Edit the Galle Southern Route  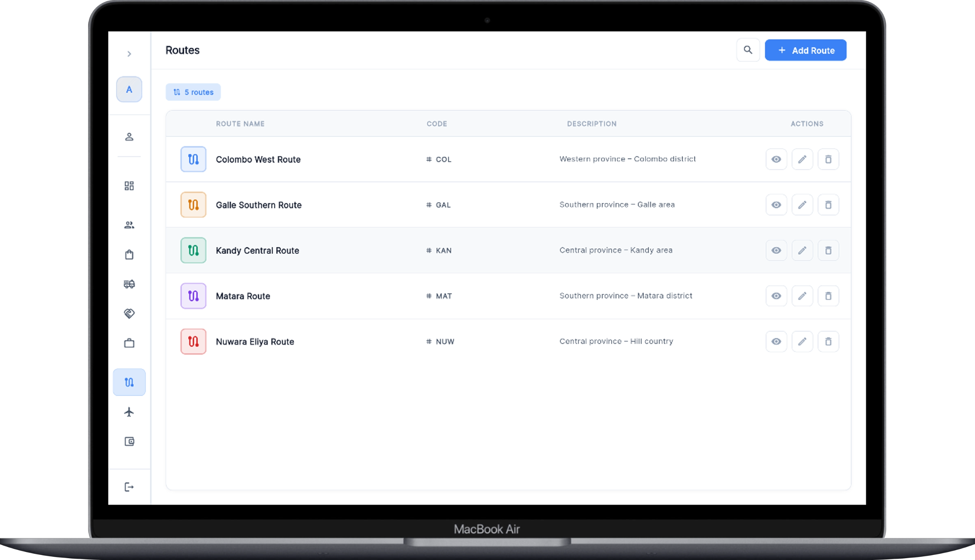pyautogui.click(x=802, y=205)
